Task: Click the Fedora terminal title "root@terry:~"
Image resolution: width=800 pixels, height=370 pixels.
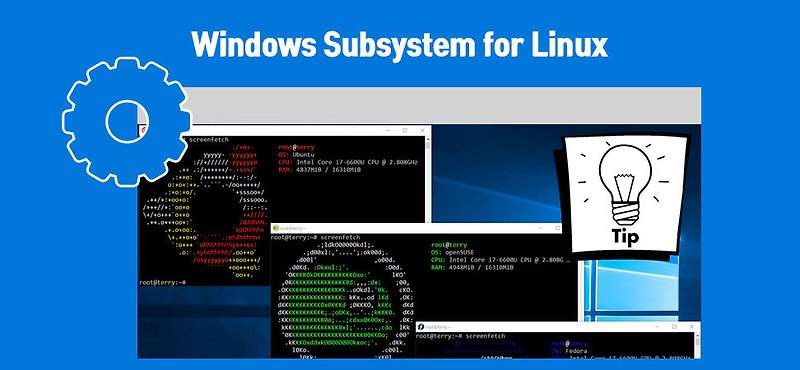Action: 439,327
